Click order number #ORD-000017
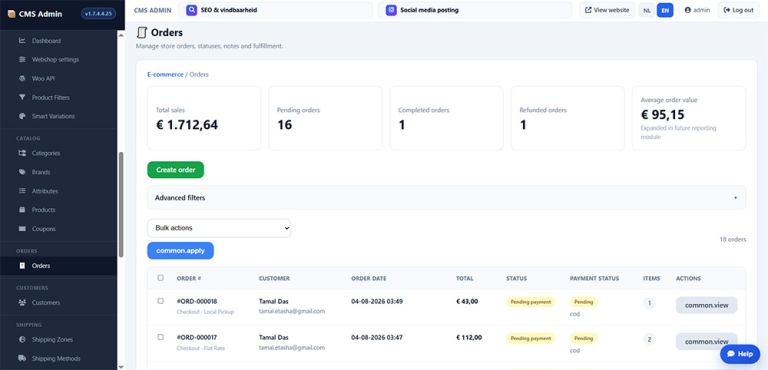768x370 pixels. (197, 338)
